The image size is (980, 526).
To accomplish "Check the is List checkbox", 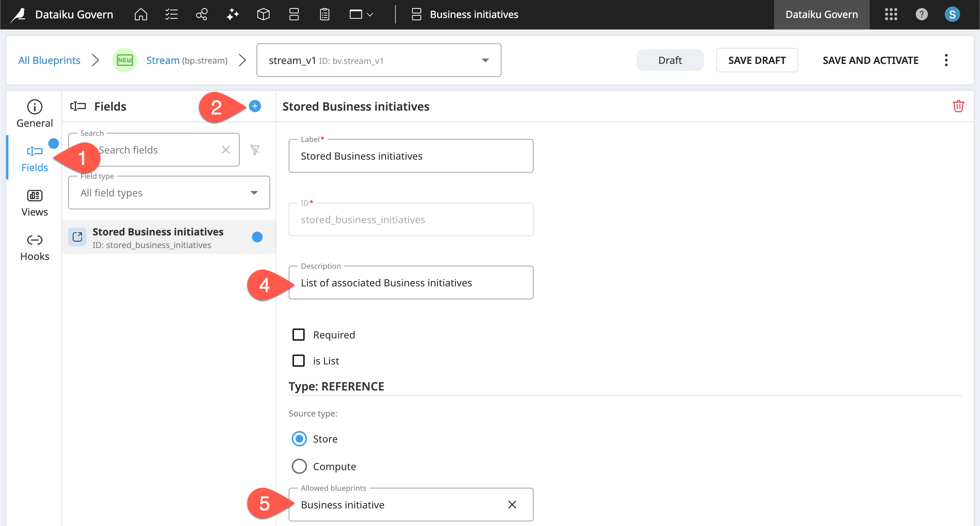I will point(299,361).
